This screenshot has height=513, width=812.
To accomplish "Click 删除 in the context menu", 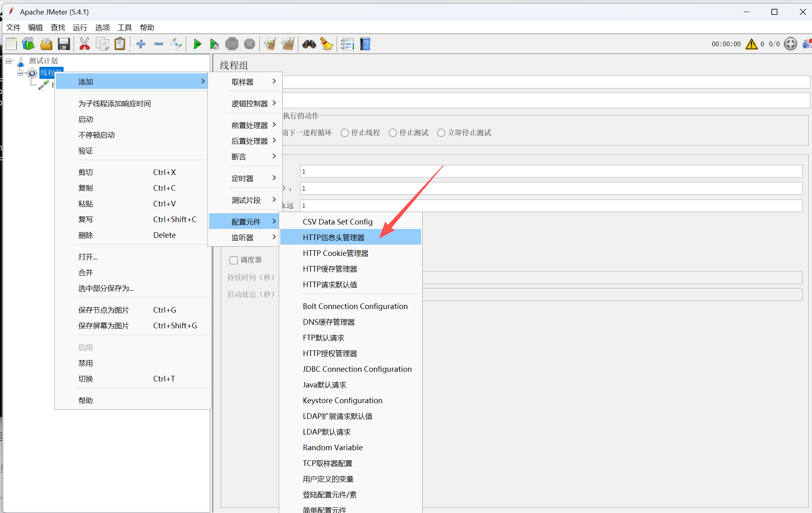I will click(86, 235).
